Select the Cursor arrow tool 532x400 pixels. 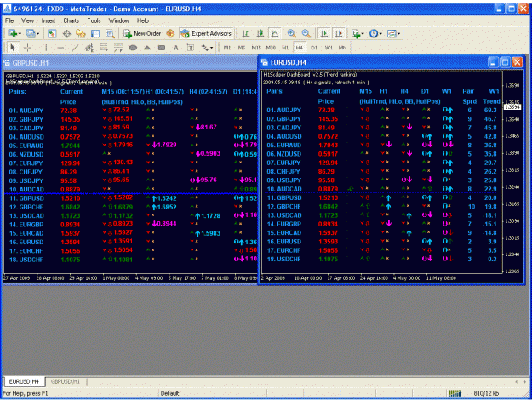pyautogui.click(x=13, y=48)
